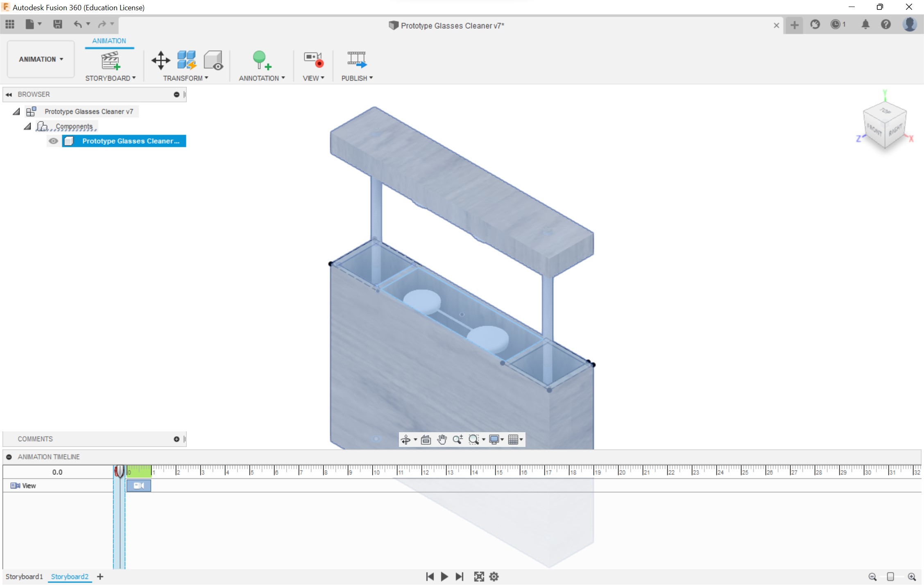924x585 pixels.
Task: Zoom out the animation timeline
Action: pyautogui.click(x=872, y=577)
